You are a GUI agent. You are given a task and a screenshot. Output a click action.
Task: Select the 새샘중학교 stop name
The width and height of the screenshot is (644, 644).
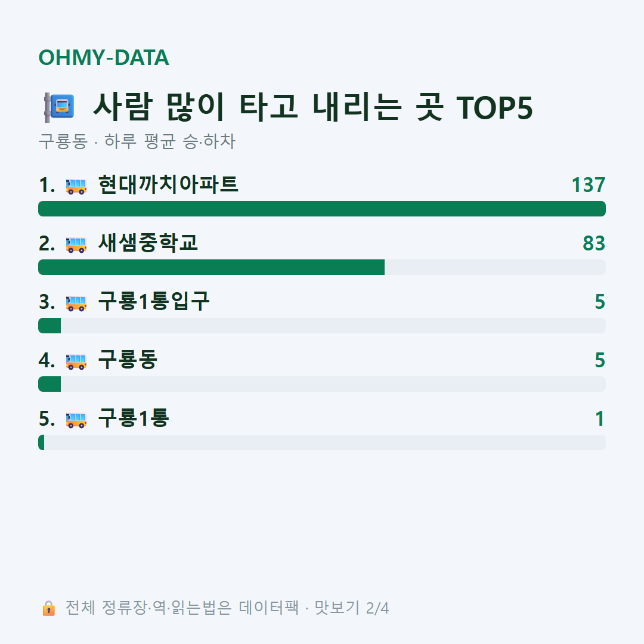click(x=148, y=243)
